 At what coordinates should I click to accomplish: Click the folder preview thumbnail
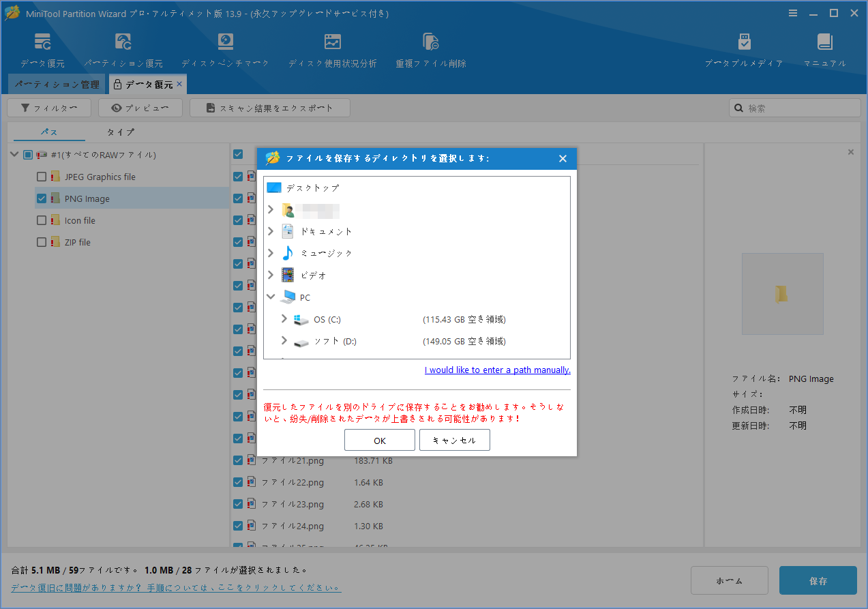(782, 294)
